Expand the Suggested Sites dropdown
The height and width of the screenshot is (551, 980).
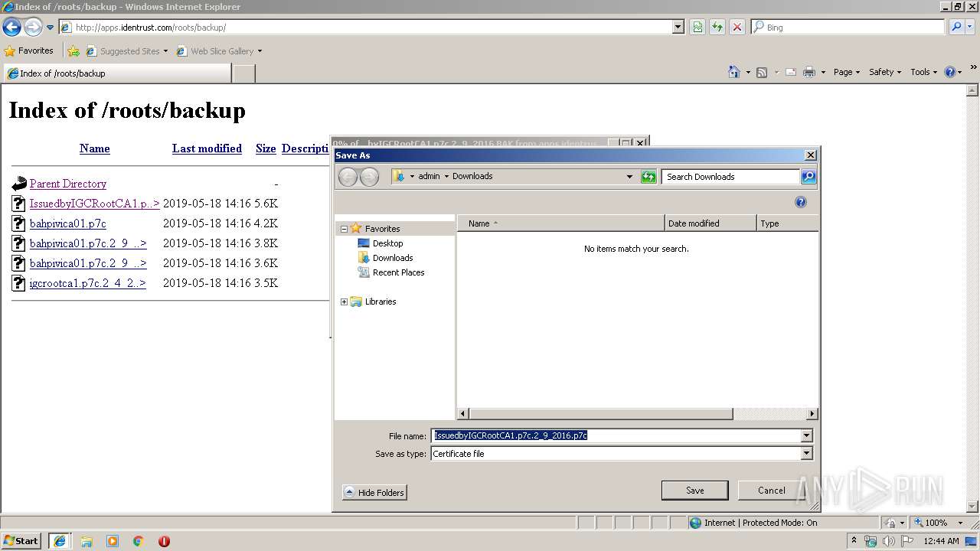coord(165,51)
